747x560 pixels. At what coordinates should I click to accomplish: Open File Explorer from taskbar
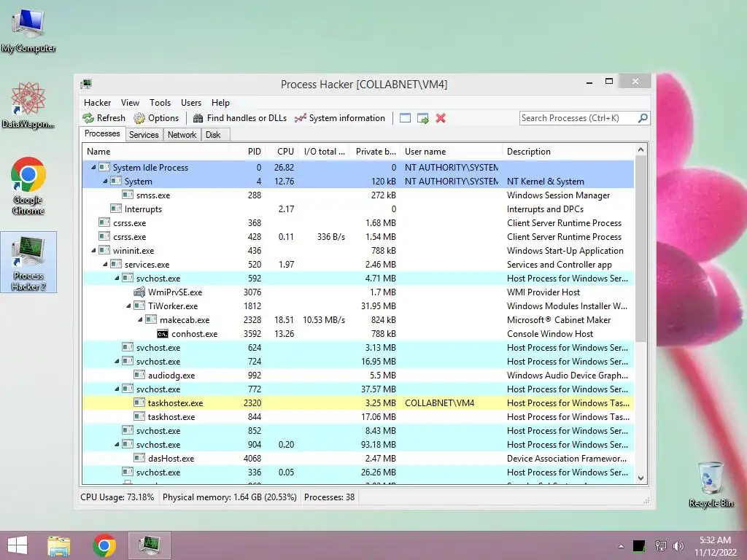click(x=59, y=545)
